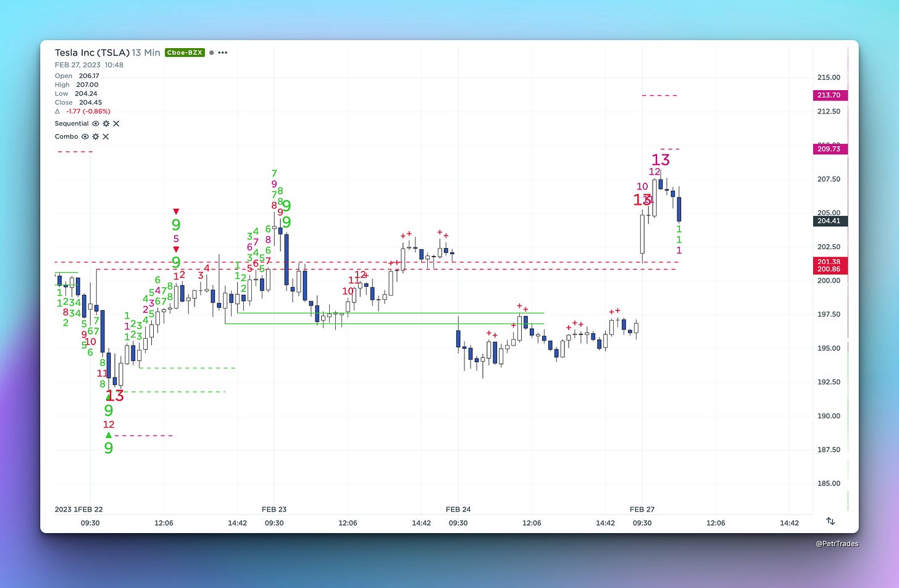Screen dimensions: 899x588
Task: Click the Cboe-BZX exchange badge
Action: click(185, 52)
